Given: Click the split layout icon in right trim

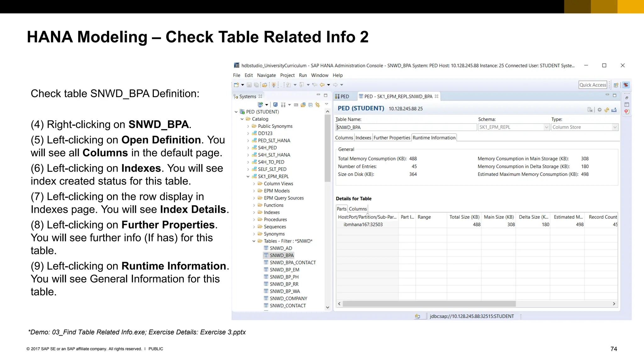Looking at the screenshot, I should 627,105.
